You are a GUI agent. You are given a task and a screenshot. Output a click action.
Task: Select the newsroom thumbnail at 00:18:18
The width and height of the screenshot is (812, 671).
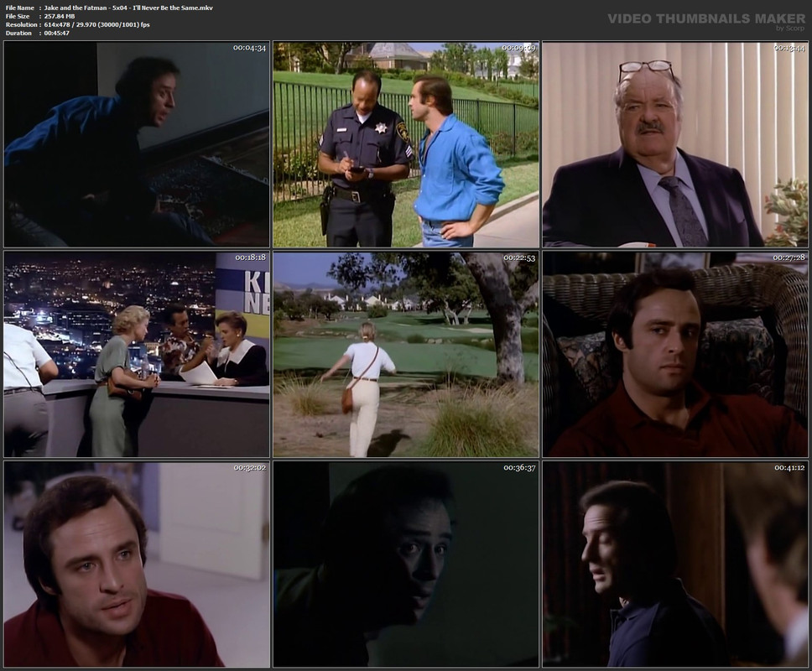click(137, 355)
